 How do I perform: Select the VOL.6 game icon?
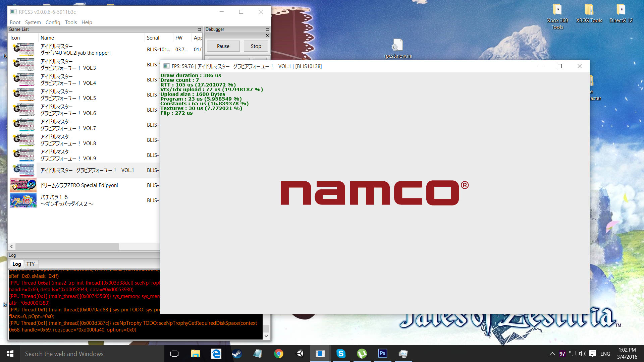pyautogui.click(x=23, y=110)
